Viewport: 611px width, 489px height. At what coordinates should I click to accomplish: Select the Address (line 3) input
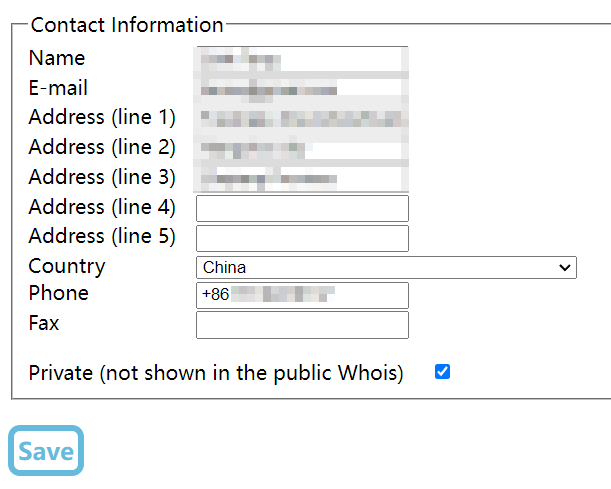tap(302, 179)
